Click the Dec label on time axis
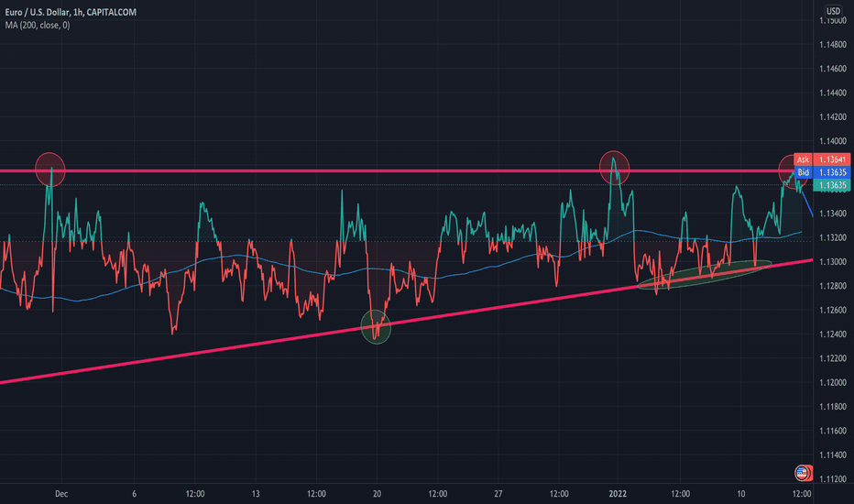The height and width of the screenshot is (504, 854). (61, 494)
